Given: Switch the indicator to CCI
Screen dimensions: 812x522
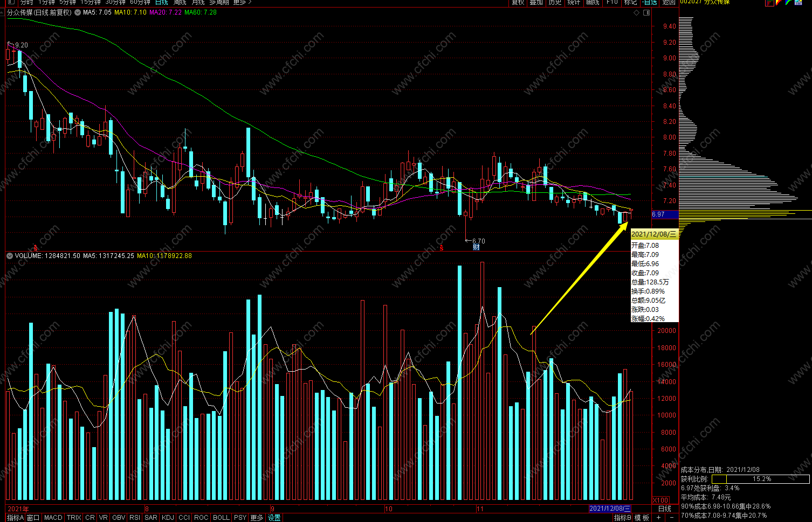Looking at the screenshot, I should point(184,518).
